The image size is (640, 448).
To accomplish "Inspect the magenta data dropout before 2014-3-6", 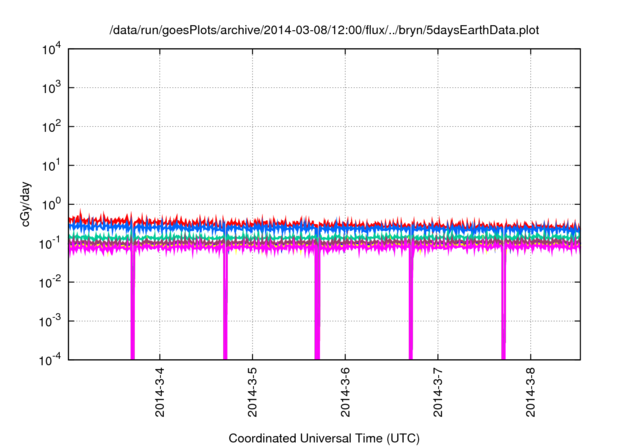I will (x=318, y=302).
